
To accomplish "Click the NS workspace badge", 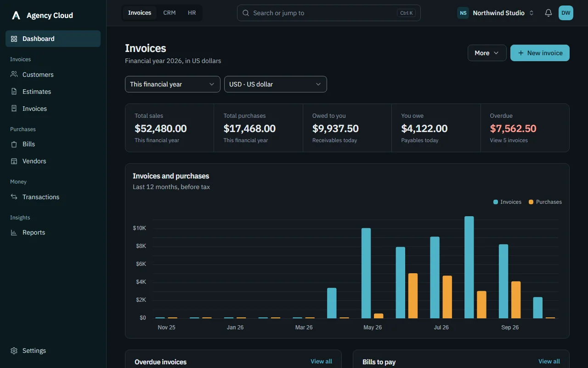I will click(x=463, y=13).
